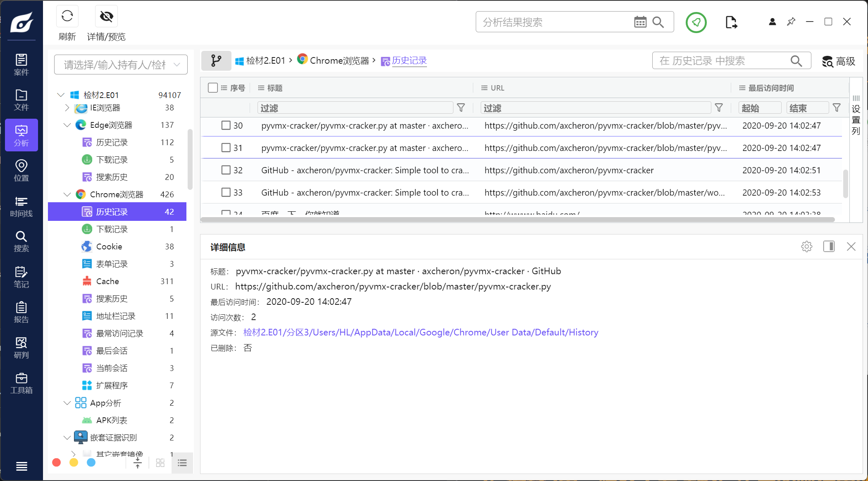Click the Refresh (刷新) toolbar icon
Image resolution: width=868 pixels, height=481 pixels.
click(x=67, y=17)
